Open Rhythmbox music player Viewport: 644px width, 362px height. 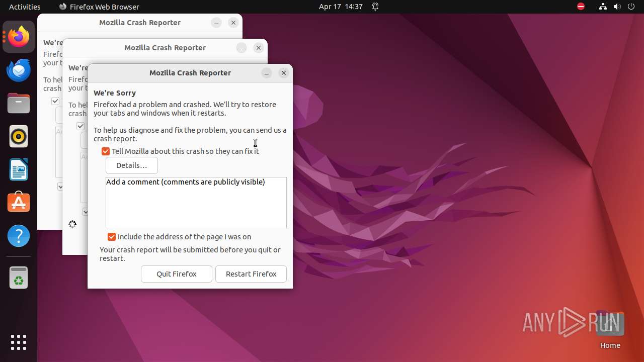click(x=19, y=136)
